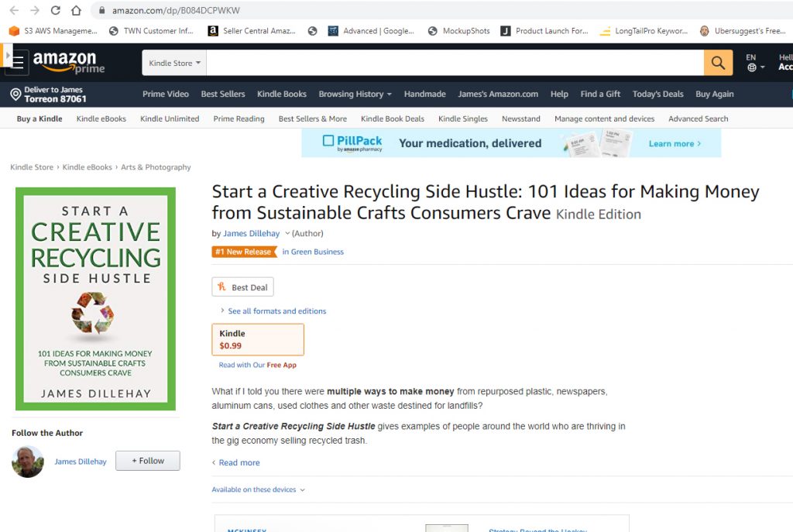Click the book cover image

tap(95, 299)
